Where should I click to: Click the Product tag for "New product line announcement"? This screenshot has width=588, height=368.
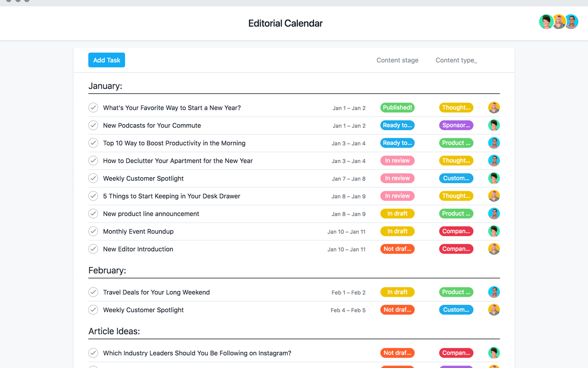point(456,213)
